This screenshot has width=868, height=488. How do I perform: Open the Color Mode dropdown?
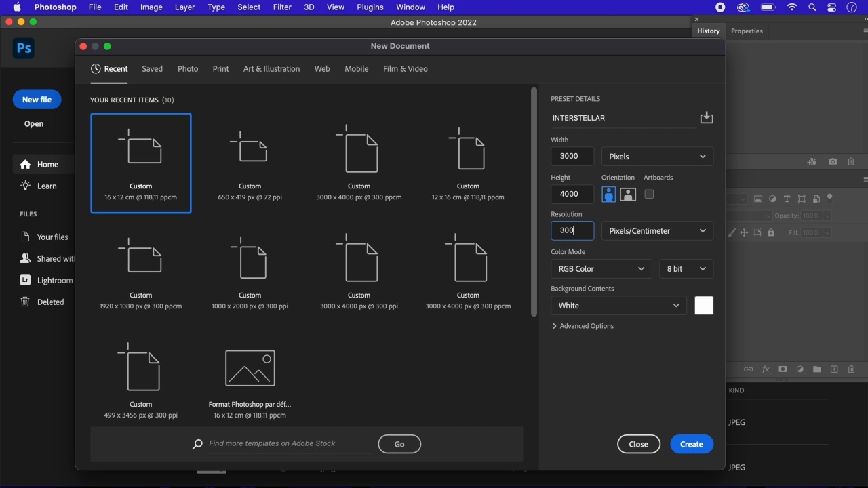601,269
